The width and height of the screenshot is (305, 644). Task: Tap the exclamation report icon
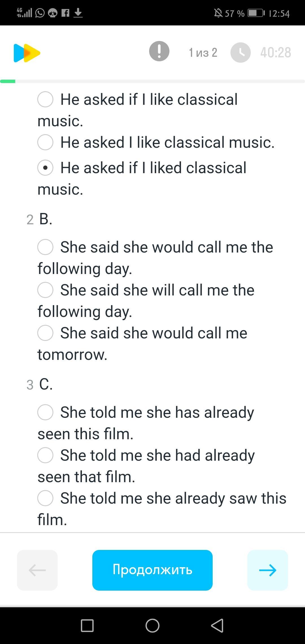(x=159, y=51)
